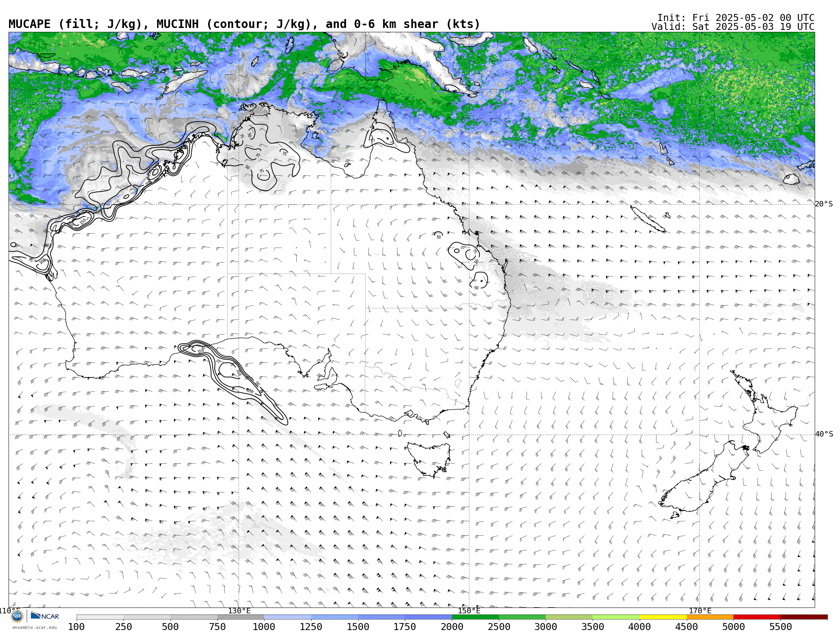Viewport: 840px width, 632px height.
Task: Click the 100 colorbar value label
Action: pos(76,627)
